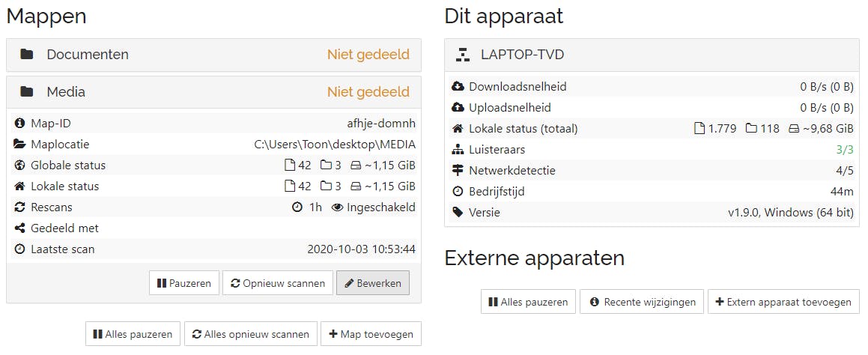The image size is (868, 355).
Task: Click the Gedeeld met share icon
Action: 19,228
